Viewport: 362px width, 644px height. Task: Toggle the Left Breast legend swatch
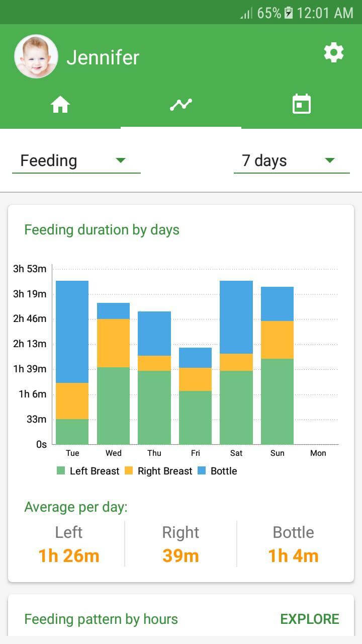pos(61,471)
